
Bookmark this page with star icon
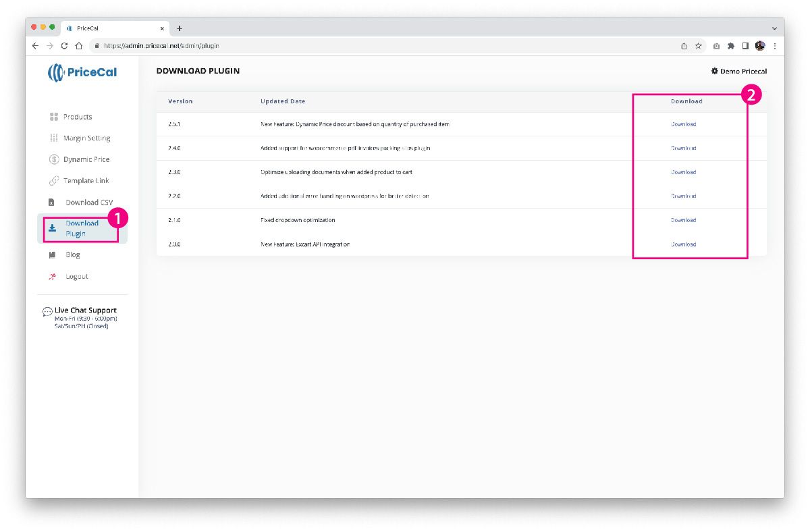tap(699, 46)
